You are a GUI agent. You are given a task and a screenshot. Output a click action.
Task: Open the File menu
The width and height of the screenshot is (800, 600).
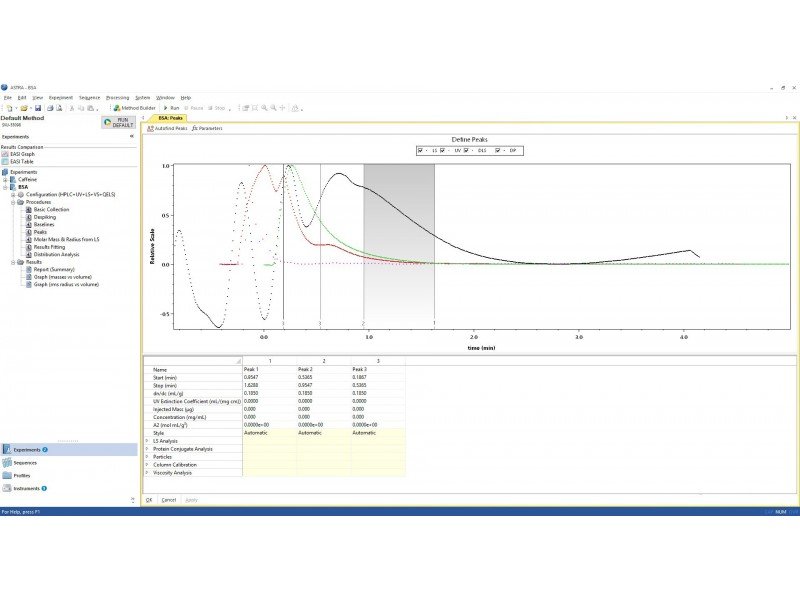pyautogui.click(x=8, y=97)
